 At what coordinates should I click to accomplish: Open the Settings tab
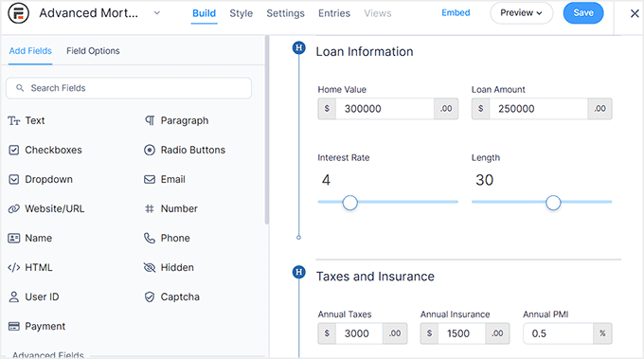(285, 13)
